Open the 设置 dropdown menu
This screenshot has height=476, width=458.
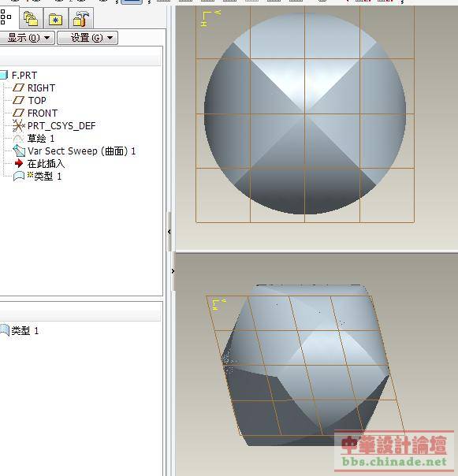[x=88, y=38]
